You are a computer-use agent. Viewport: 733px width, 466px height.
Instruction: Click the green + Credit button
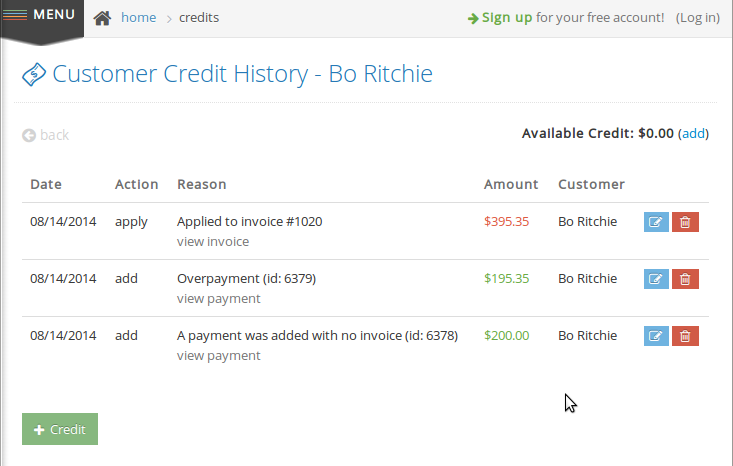pos(60,429)
